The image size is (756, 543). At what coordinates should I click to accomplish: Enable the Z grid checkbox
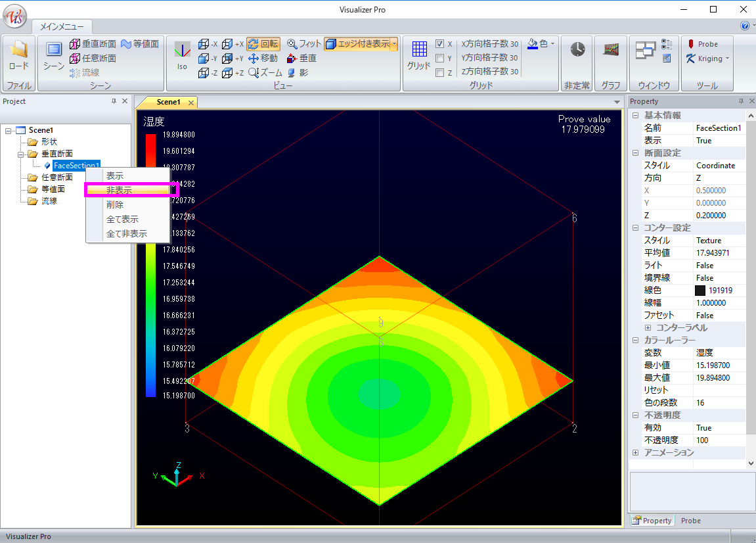click(440, 73)
